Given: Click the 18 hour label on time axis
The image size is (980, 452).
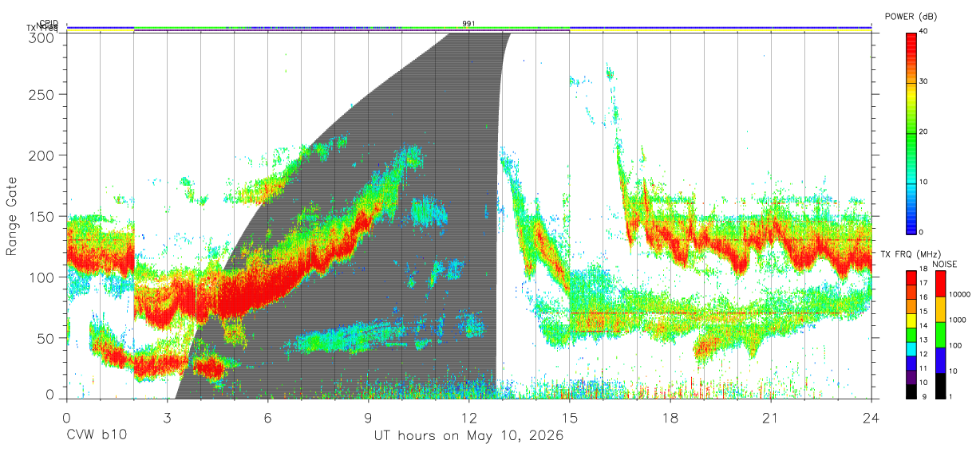Looking at the screenshot, I should (x=670, y=418).
